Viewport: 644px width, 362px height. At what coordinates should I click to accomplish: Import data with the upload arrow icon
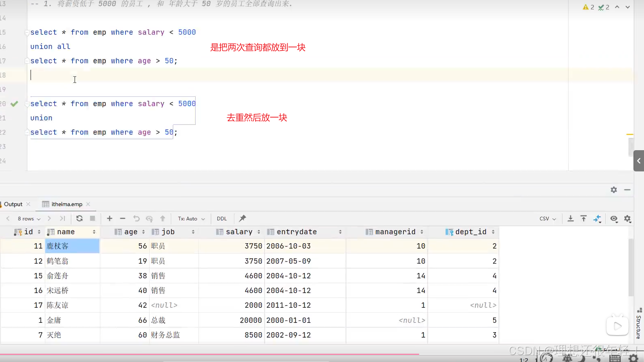(x=584, y=218)
